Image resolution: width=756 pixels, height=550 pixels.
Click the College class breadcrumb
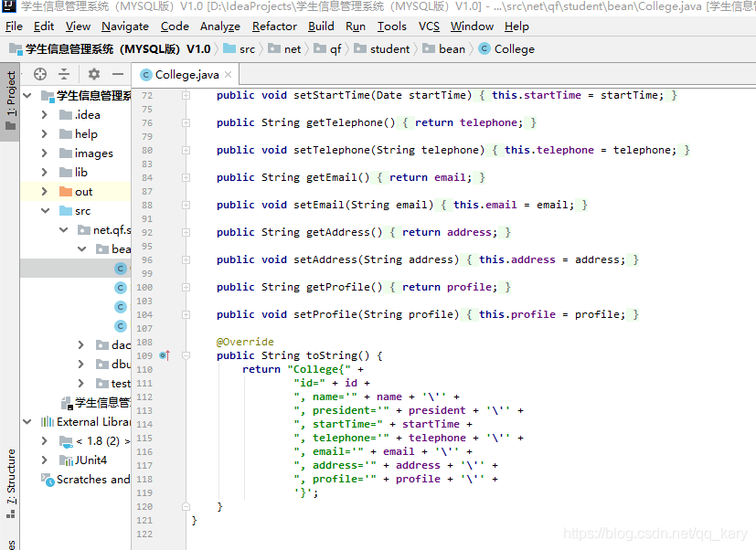pos(506,49)
